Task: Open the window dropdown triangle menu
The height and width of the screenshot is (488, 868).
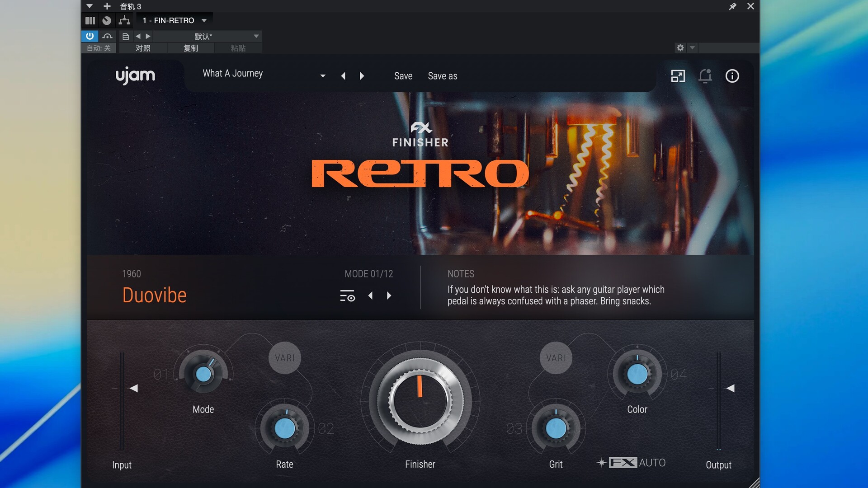Action: tap(90, 6)
